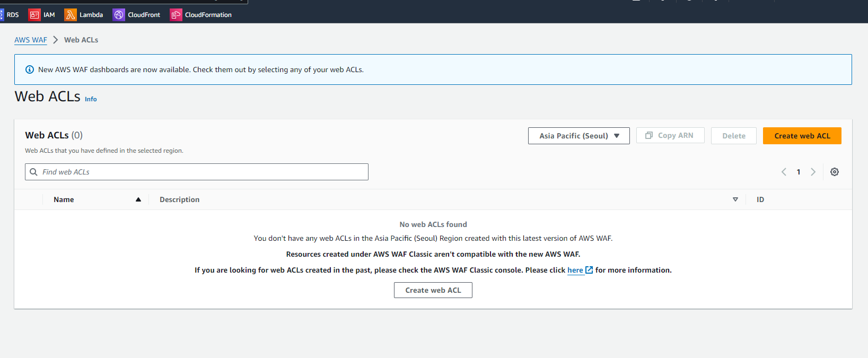Click the ID column header
Viewport: 868px width, 358px height.
(760, 199)
